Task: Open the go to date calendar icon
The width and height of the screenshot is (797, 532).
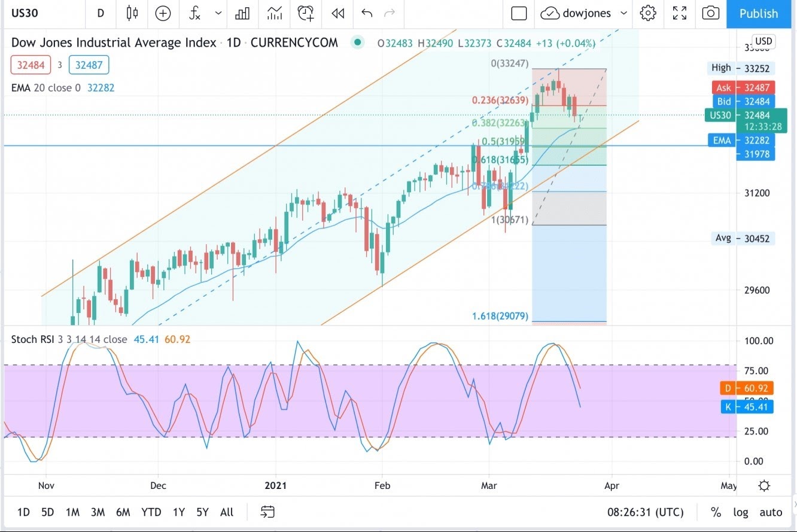Action: [x=267, y=512]
